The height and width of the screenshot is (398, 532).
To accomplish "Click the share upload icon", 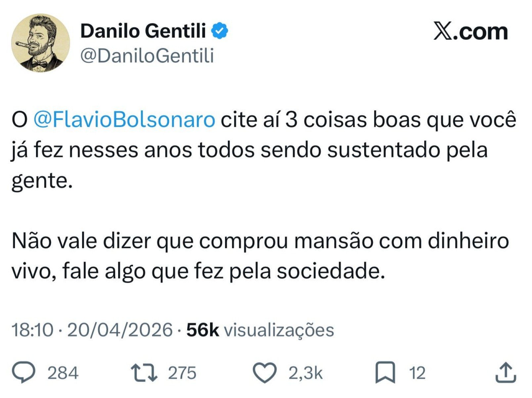I will coord(506,373).
